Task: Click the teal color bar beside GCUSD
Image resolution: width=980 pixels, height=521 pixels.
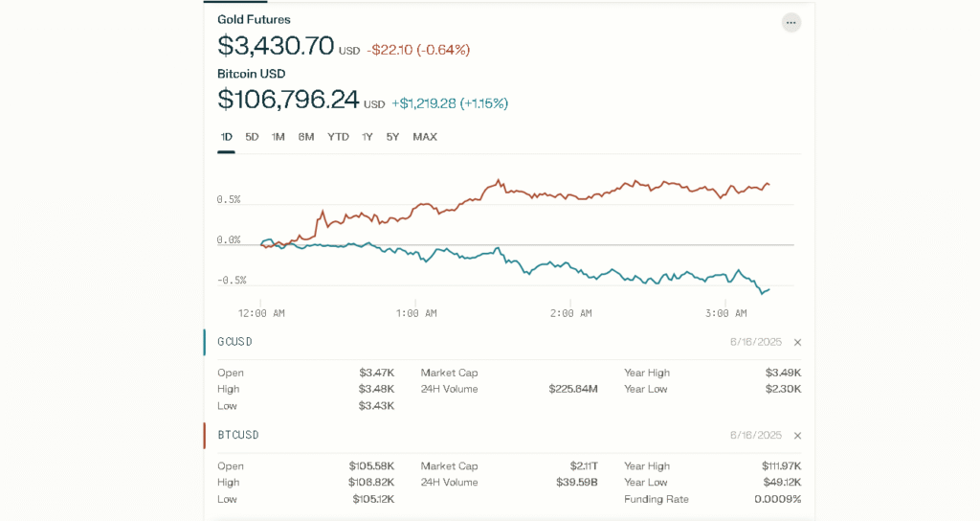Action: coord(205,342)
